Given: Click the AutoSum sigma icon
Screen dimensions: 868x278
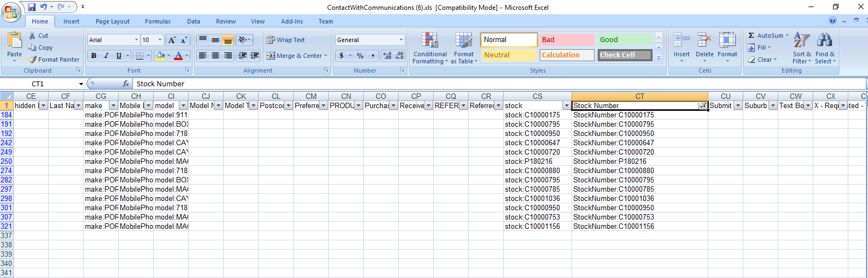Looking at the screenshot, I should tap(752, 36).
